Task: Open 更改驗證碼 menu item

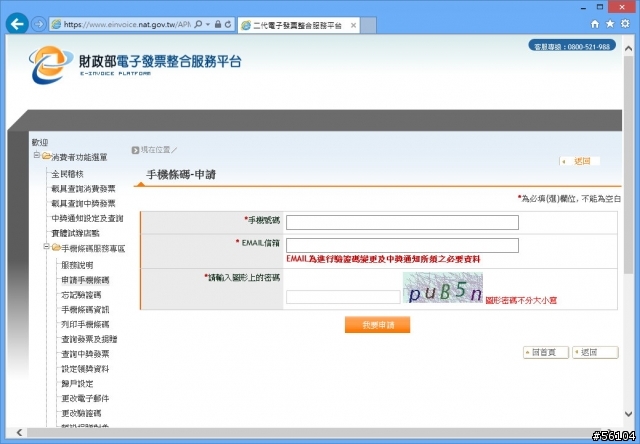Action: 81,414
